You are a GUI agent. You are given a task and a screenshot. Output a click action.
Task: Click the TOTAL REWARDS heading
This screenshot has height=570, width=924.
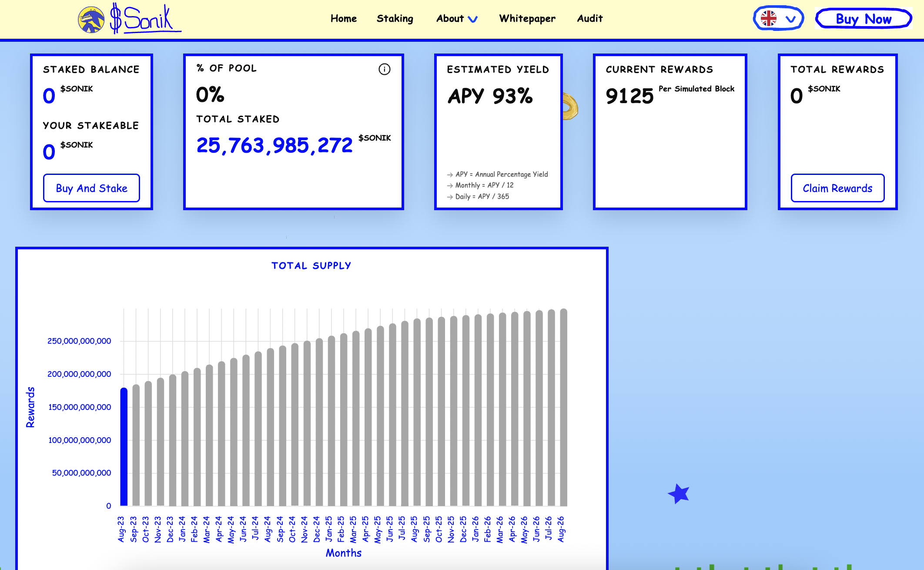pos(837,70)
